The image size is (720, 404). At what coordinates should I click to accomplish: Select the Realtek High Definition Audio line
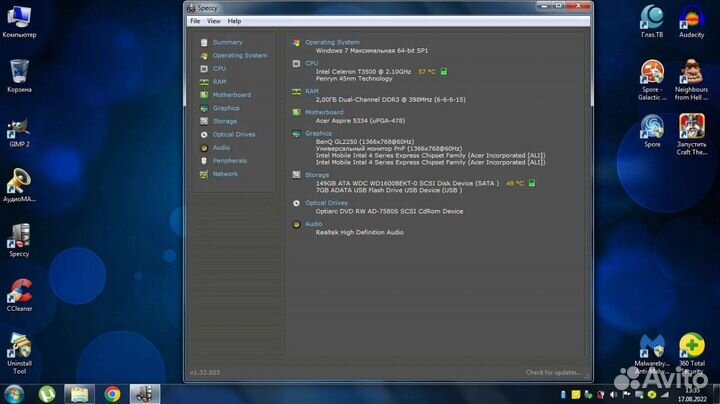(360, 233)
